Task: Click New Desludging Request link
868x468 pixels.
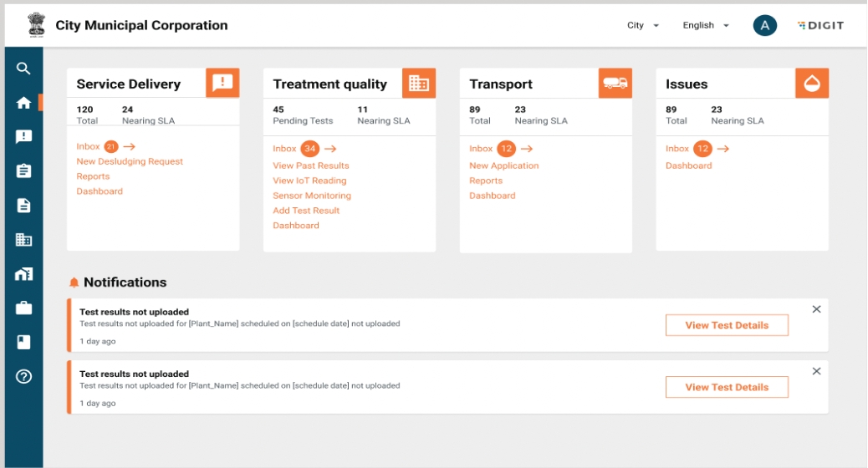Action: pos(130,161)
